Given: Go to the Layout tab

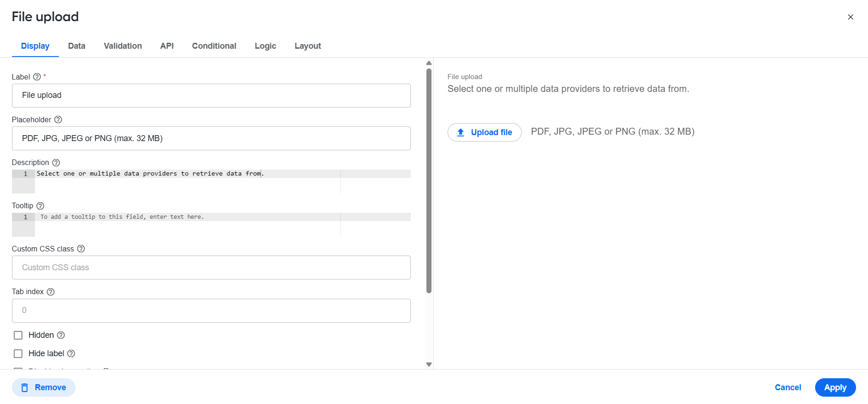Looking at the screenshot, I should tap(308, 46).
